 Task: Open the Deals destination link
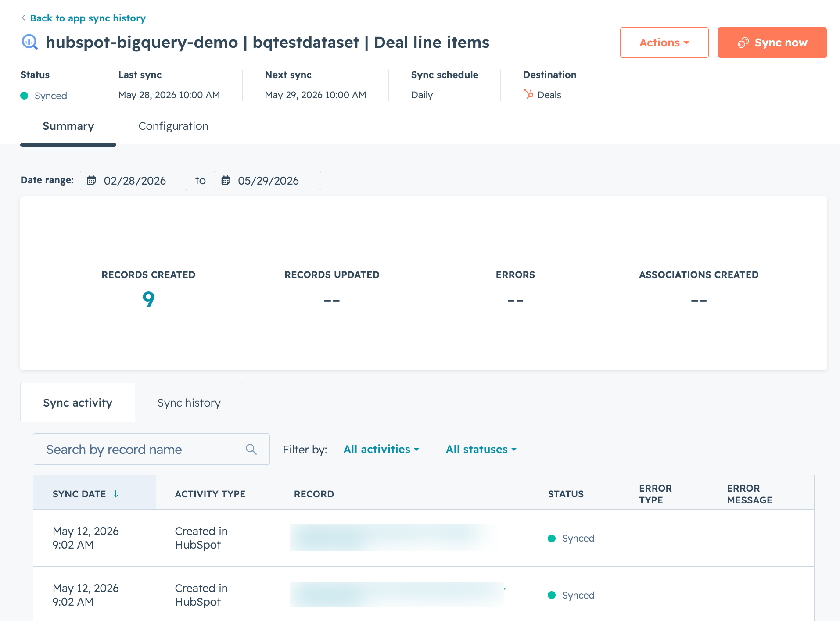(549, 95)
